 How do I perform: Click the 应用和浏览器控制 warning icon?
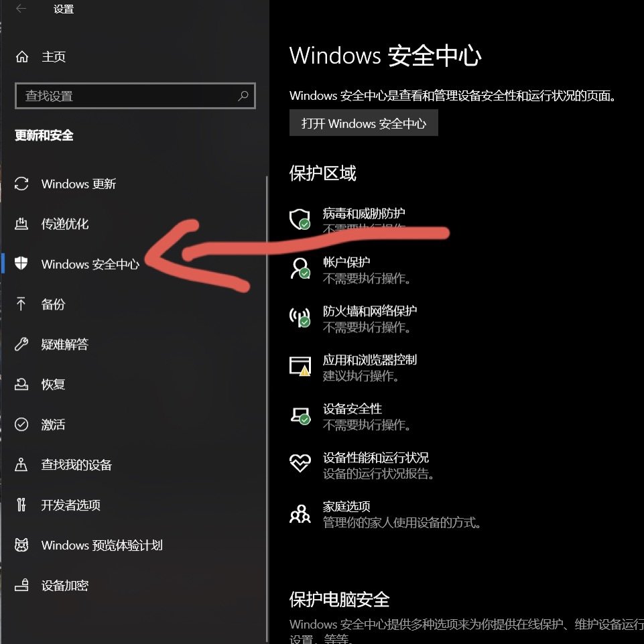pyautogui.click(x=300, y=366)
